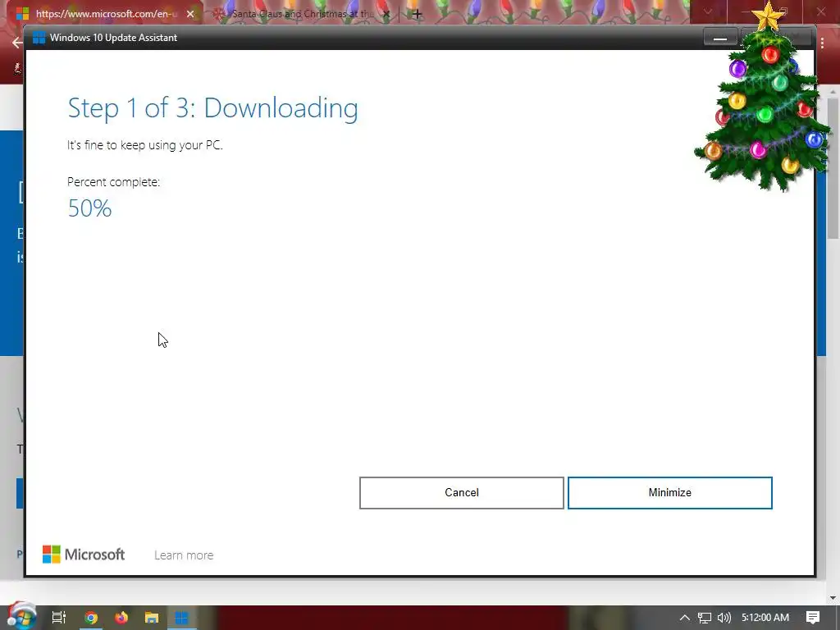Click the browser page vertical scrollbar thumb

(x=833, y=167)
